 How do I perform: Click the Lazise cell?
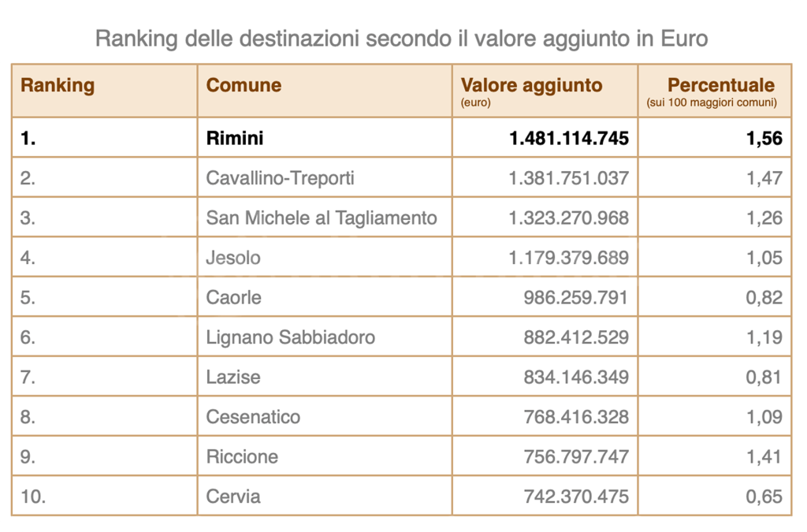click(x=233, y=378)
